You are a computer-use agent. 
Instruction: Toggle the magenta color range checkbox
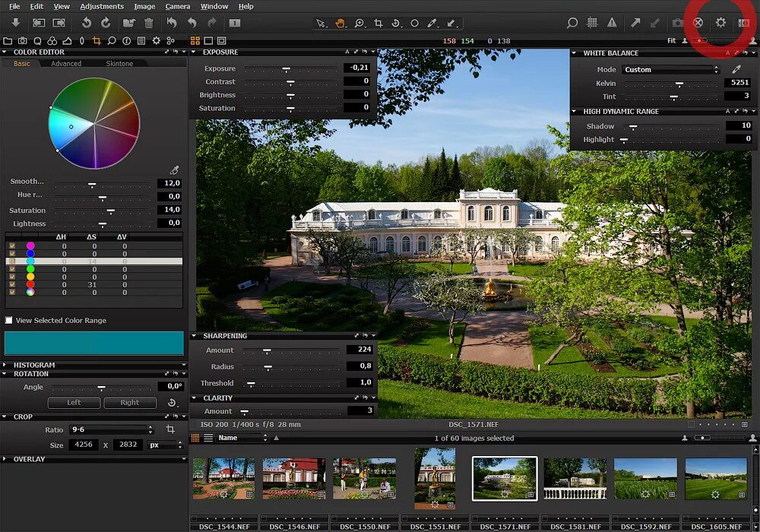11,246
